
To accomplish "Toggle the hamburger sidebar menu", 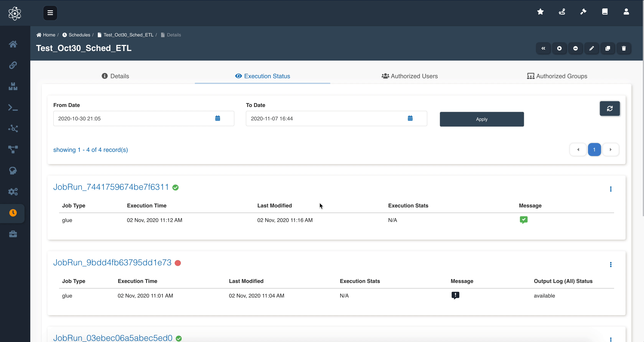I will 50,13.
